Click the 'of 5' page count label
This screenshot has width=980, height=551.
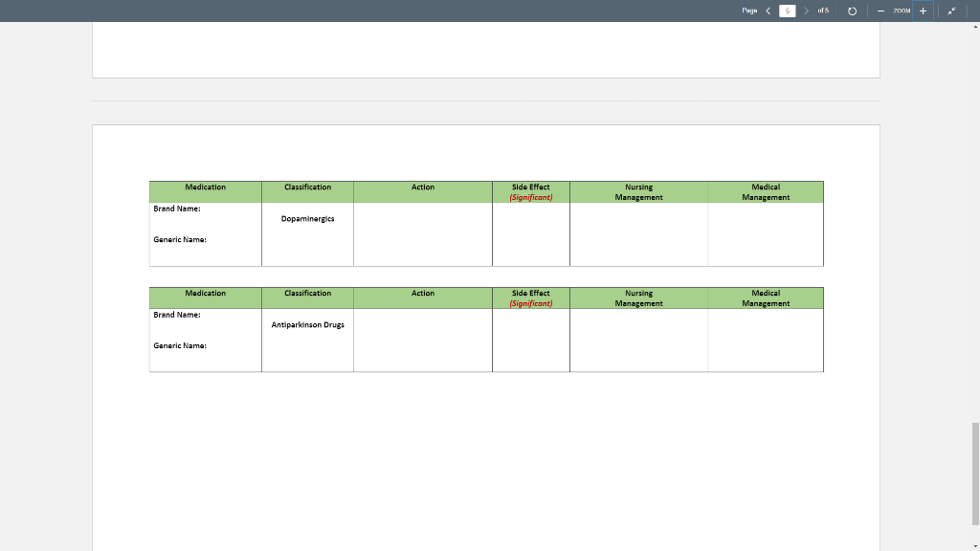(x=823, y=11)
